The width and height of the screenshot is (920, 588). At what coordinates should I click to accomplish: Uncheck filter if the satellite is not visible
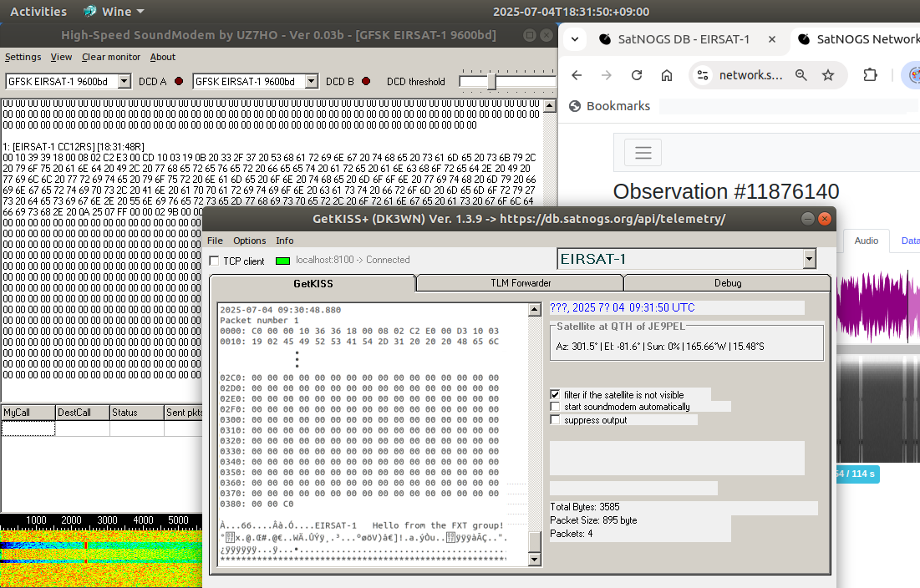click(555, 394)
